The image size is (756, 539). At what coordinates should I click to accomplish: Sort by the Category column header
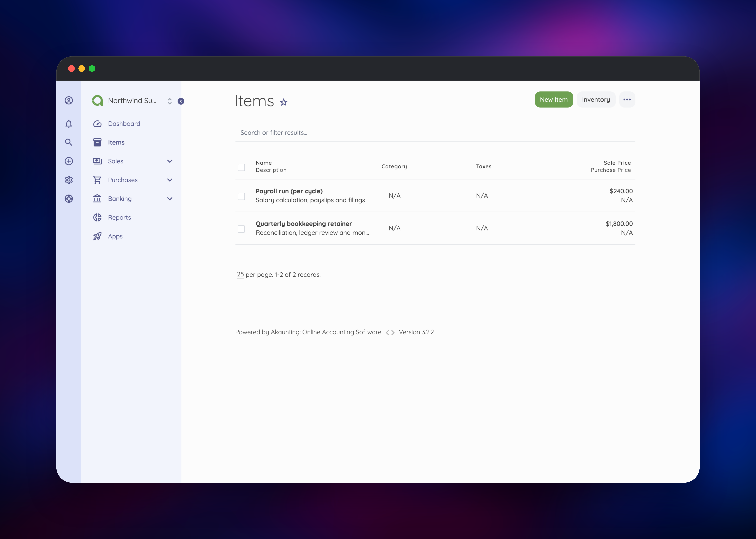(x=394, y=167)
